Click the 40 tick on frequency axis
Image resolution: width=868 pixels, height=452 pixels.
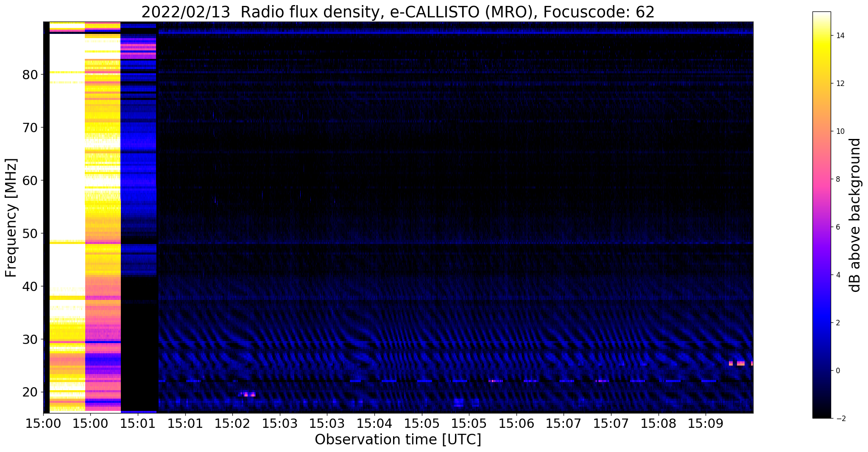[31, 286]
